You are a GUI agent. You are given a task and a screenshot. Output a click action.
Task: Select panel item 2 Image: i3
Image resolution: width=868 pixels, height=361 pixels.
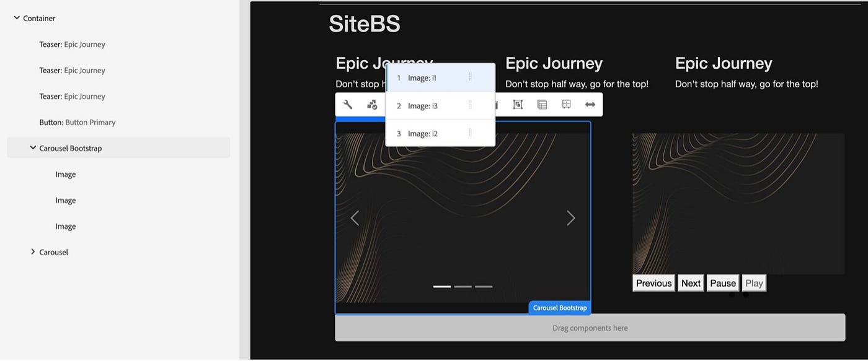tap(441, 105)
